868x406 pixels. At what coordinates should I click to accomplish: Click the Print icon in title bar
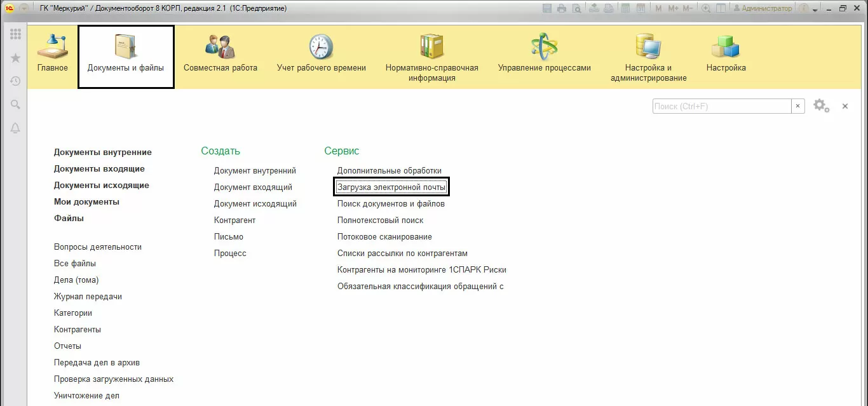[x=562, y=8]
